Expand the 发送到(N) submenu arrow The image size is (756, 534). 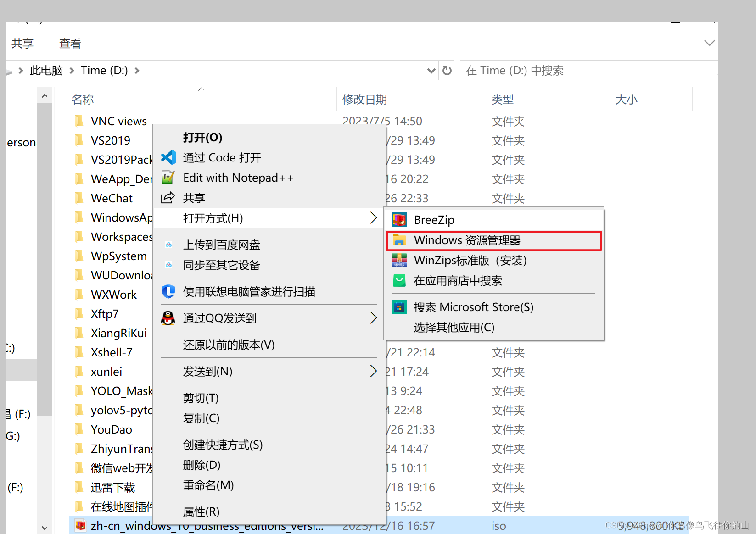pyautogui.click(x=373, y=371)
